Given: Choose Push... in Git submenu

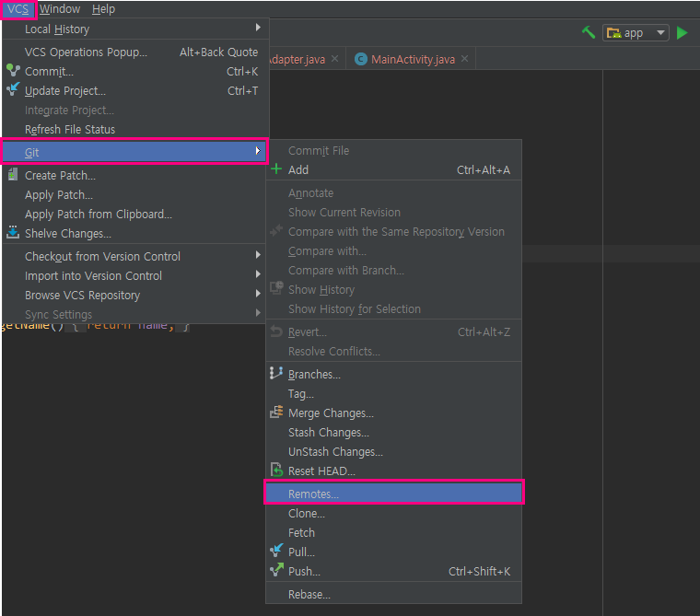Looking at the screenshot, I should pos(394,572).
